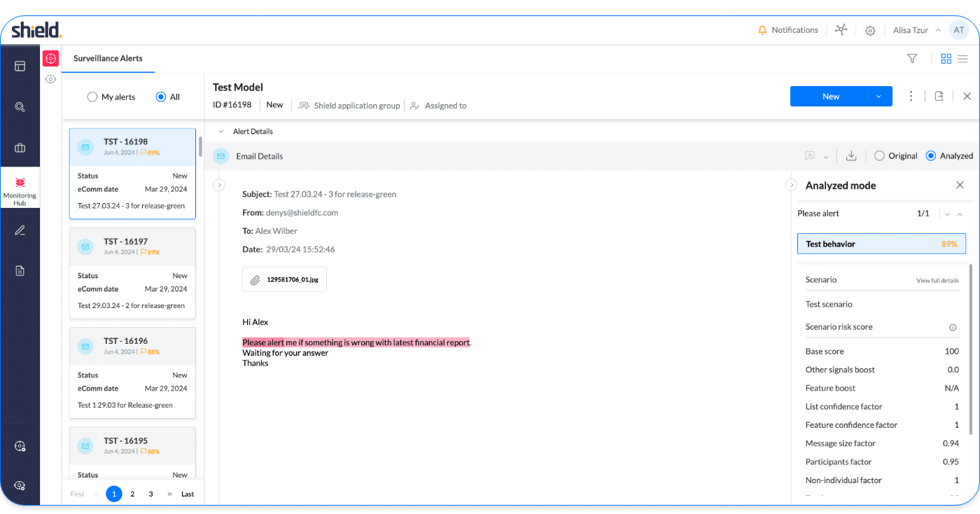Click the filter funnel icon
The width and height of the screenshot is (980, 514).
coord(912,59)
